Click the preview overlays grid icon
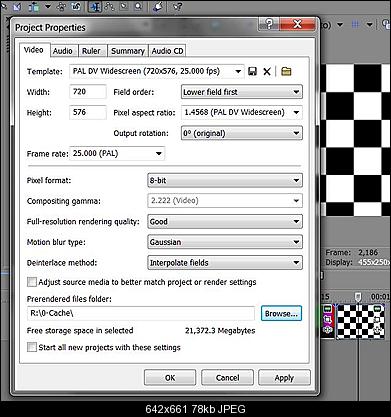The image size is (391, 417). [x=356, y=25]
